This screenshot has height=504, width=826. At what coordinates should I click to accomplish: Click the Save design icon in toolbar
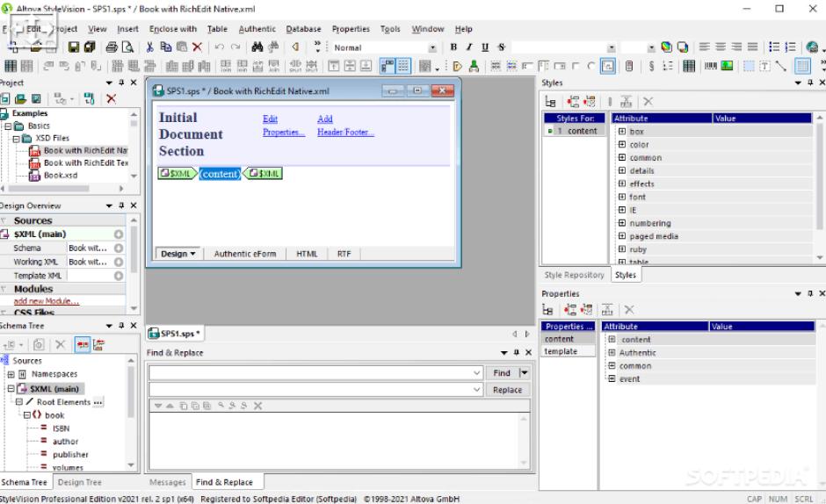click(74, 47)
